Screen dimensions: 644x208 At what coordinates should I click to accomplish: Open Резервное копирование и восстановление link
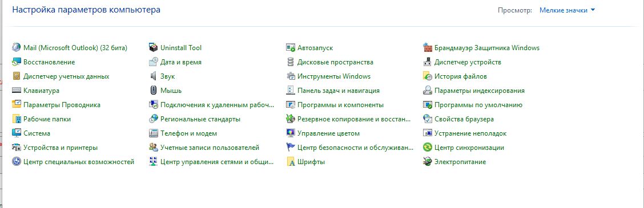(354, 119)
